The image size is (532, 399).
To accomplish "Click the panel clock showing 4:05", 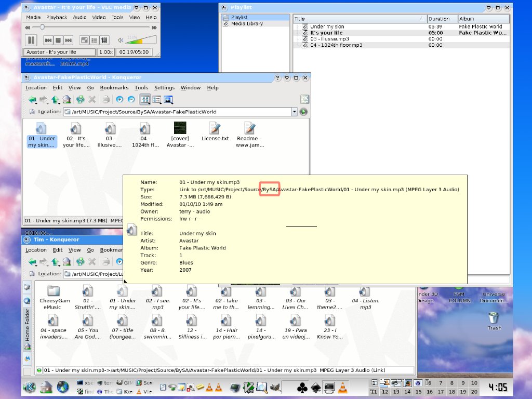I will [498, 387].
